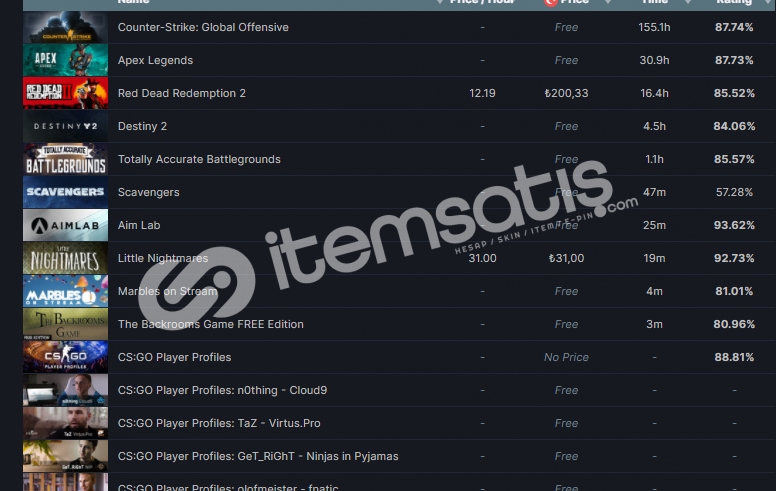Screen dimensions: 776x491
Task: Select the Aim Lab logo thumbnail
Action: 65,225
